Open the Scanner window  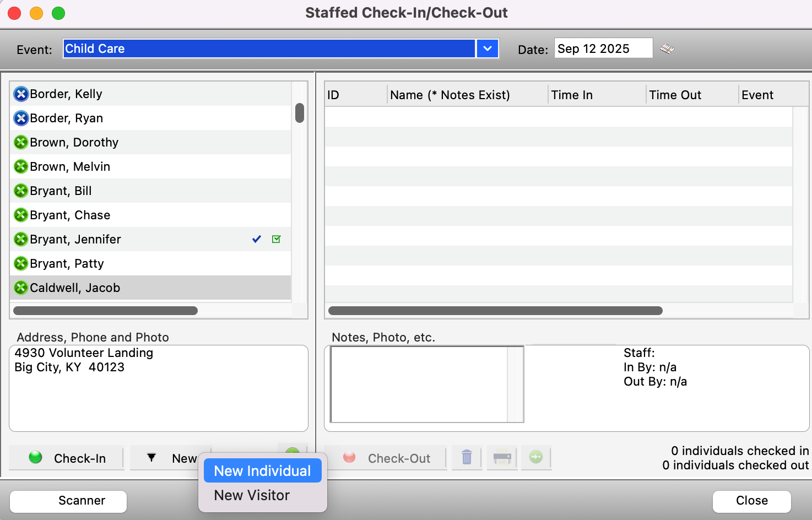(68, 501)
